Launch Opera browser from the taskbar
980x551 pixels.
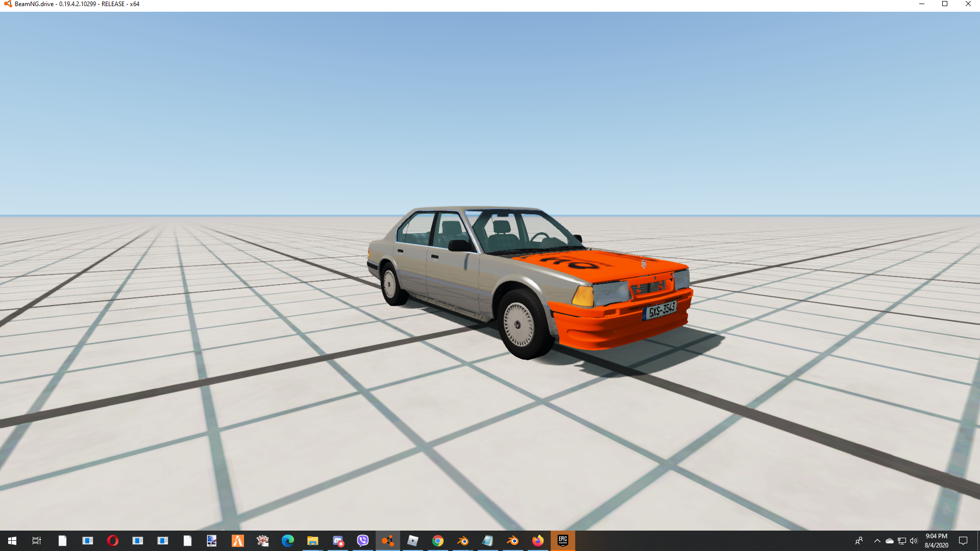113,541
